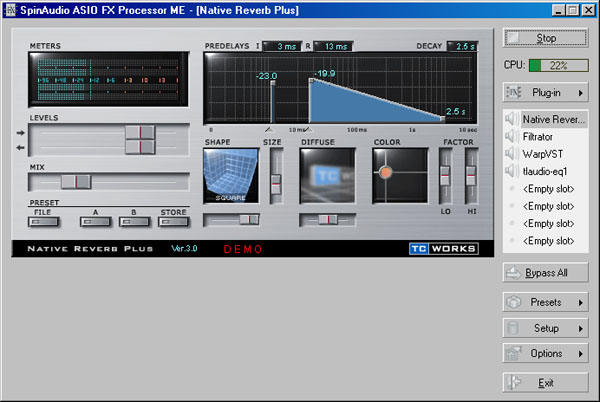Click the output level slider knob
This screenshot has height=402, width=600.
coord(140,147)
